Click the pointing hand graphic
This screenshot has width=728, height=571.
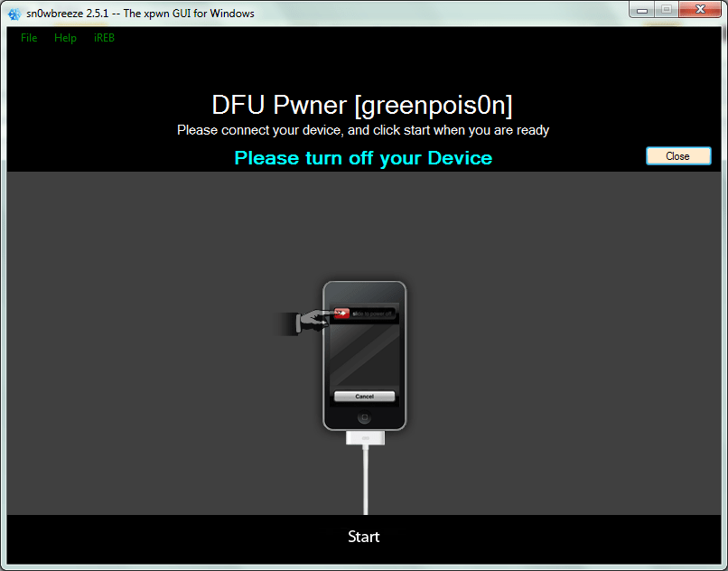point(309,322)
